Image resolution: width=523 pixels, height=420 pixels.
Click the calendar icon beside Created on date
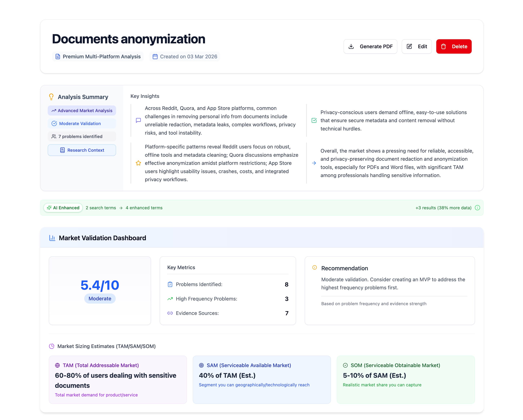point(155,57)
